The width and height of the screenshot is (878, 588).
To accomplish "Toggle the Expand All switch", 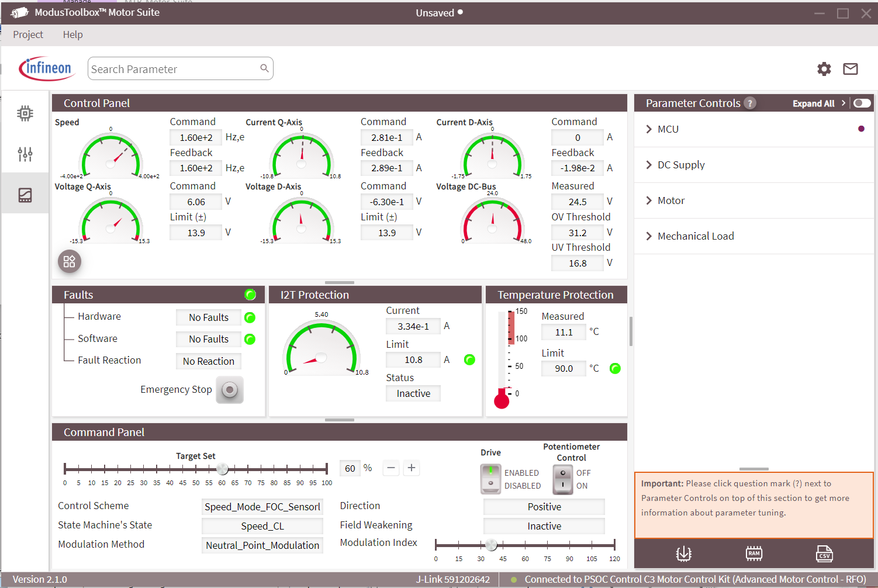I will pyautogui.click(x=862, y=103).
